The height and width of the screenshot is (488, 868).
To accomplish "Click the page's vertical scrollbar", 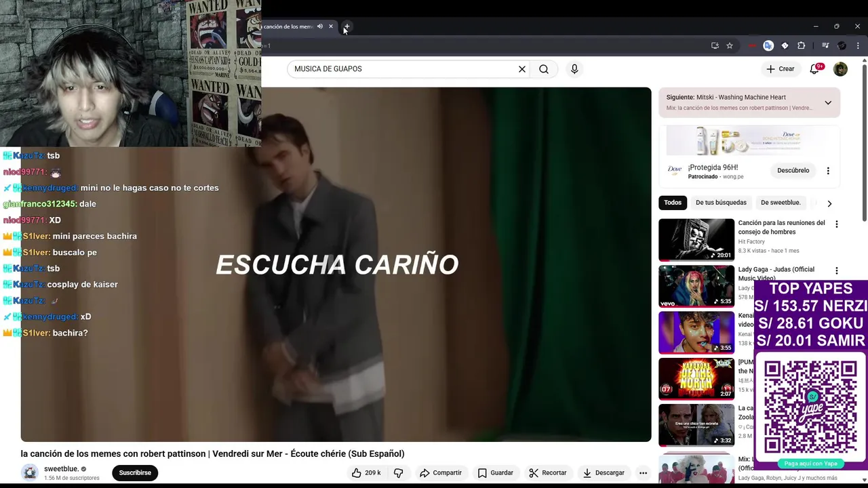I will (864, 142).
